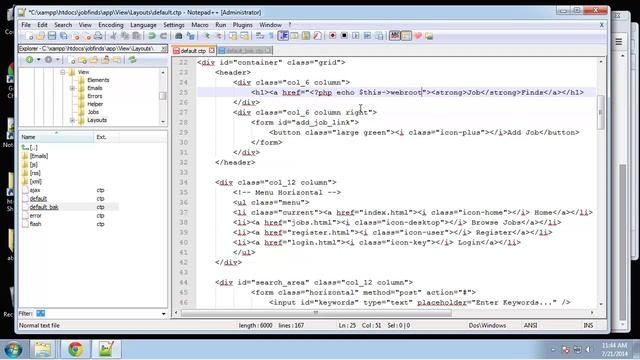The height and width of the screenshot is (360, 640).
Task: Click the Paste toolbar icon
Action: pyautogui.click(x=136, y=36)
